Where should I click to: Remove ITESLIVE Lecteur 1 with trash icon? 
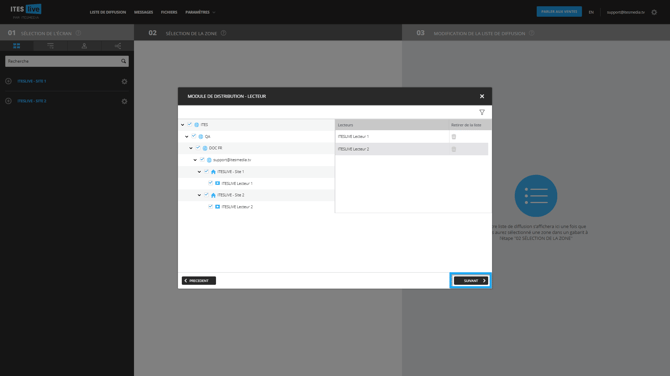(x=454, y=137)
